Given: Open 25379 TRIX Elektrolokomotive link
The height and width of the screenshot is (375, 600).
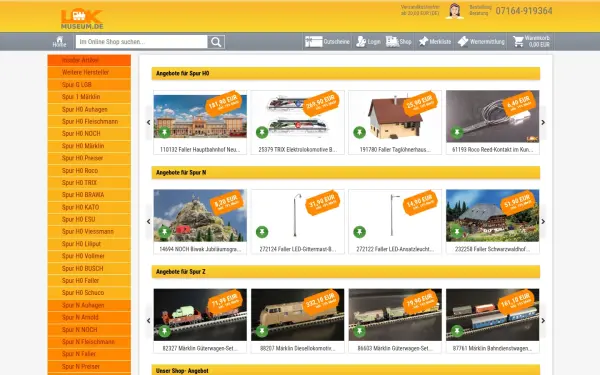Looking at the screenshot, I should (x=298, y=150).
